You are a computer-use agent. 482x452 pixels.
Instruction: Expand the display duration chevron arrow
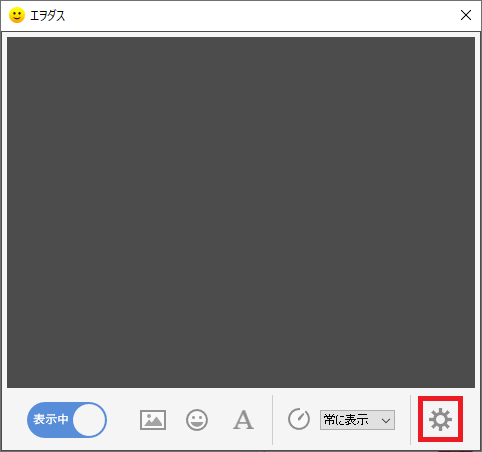pyautogui.click(x=386, y=420)
